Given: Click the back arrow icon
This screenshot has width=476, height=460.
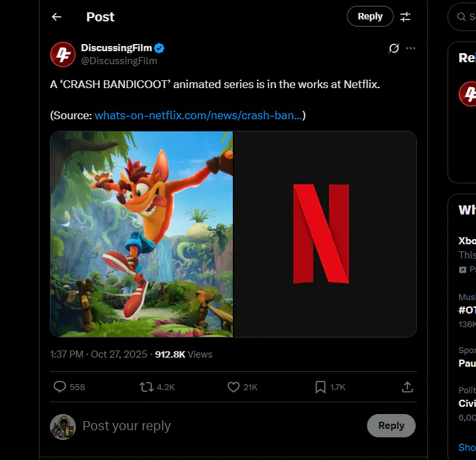Looking at the screenshot, I should tap(56, 17).
